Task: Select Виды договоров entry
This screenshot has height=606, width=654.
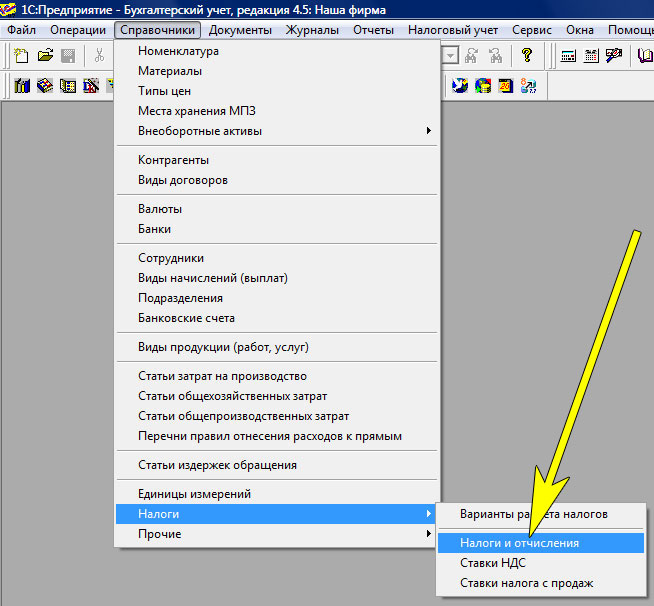Action: click(x=277, y=180)
